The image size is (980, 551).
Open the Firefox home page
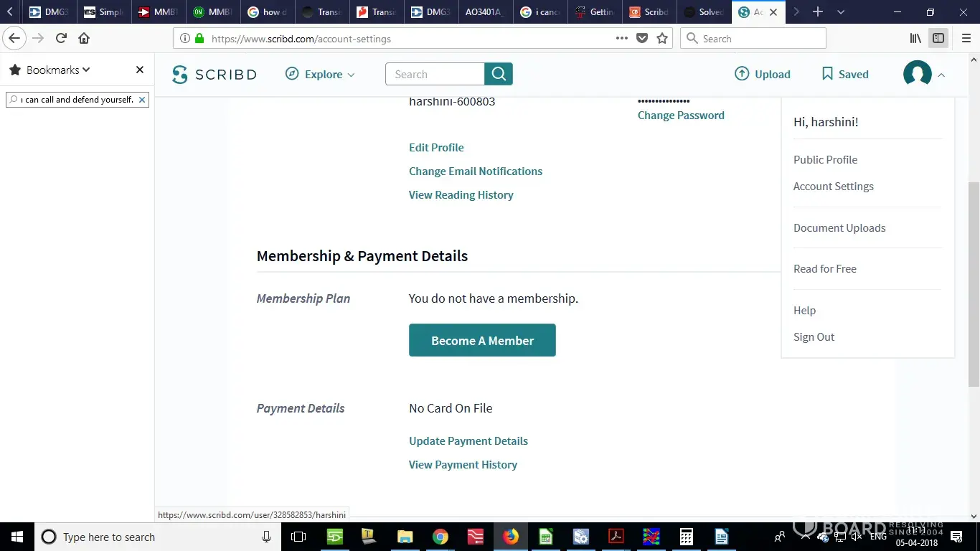click(x=84, y=39)
